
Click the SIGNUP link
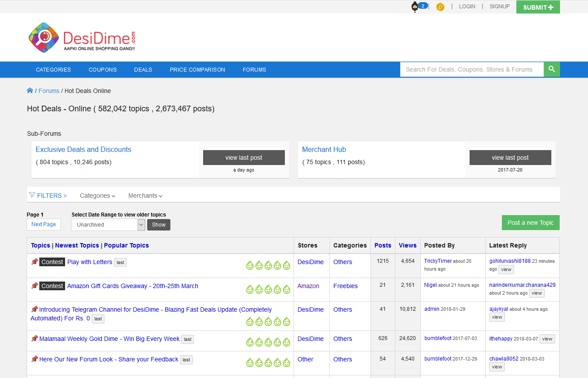(x=499, y=7)
